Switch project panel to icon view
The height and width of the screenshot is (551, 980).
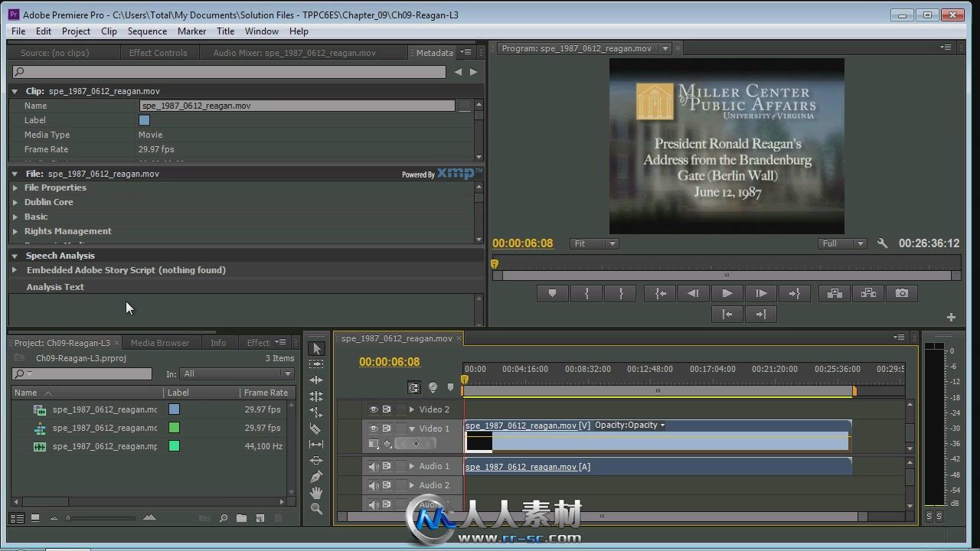[x=34, y=518]
